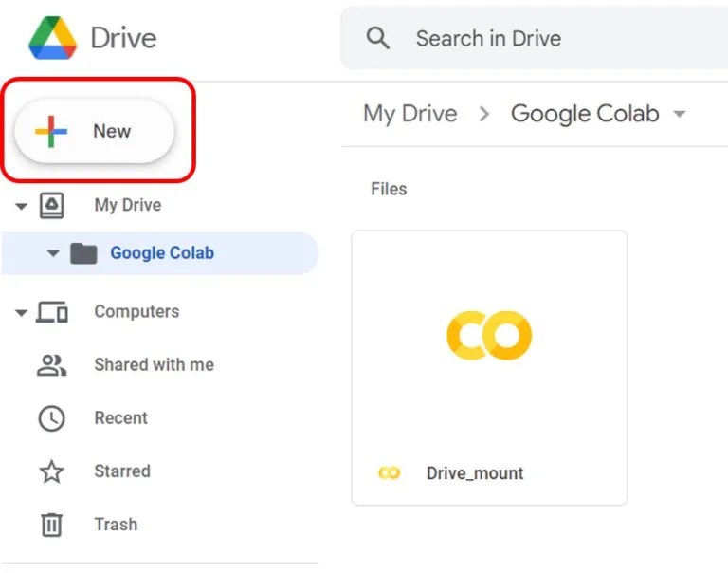Open the Trash view

(x=116, y=525)
